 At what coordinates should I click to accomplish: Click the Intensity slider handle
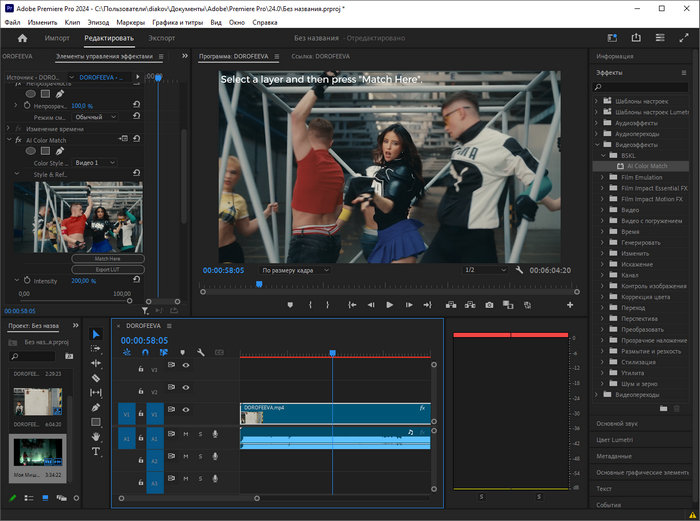(x=129, y=301)
